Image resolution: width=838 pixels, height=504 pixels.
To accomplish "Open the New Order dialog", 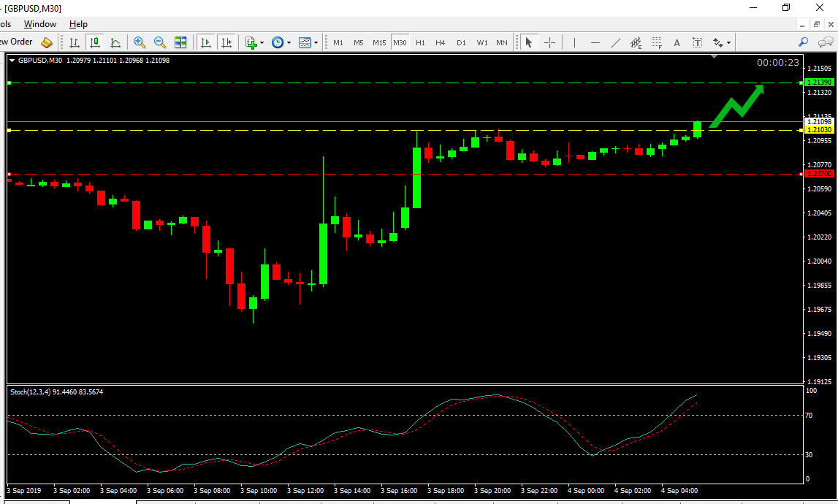I will (17, 42).
